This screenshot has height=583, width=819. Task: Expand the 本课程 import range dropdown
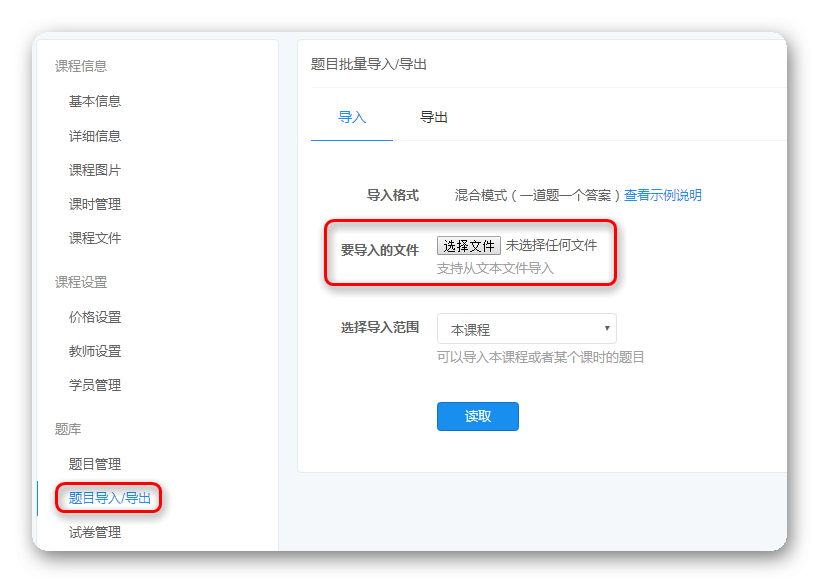click(x=526, y=329)
